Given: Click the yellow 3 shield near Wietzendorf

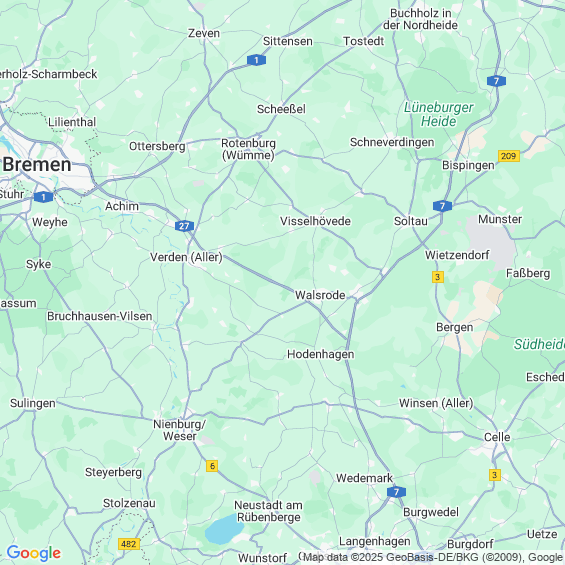Looking at the screenshot, I should point(438,277).
